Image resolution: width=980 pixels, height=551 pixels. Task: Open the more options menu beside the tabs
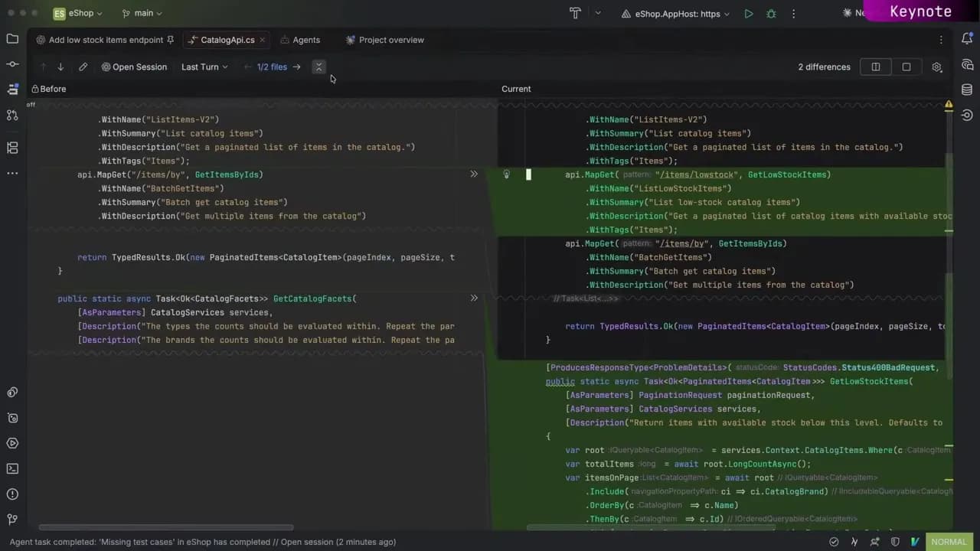(x=941, y=40)
